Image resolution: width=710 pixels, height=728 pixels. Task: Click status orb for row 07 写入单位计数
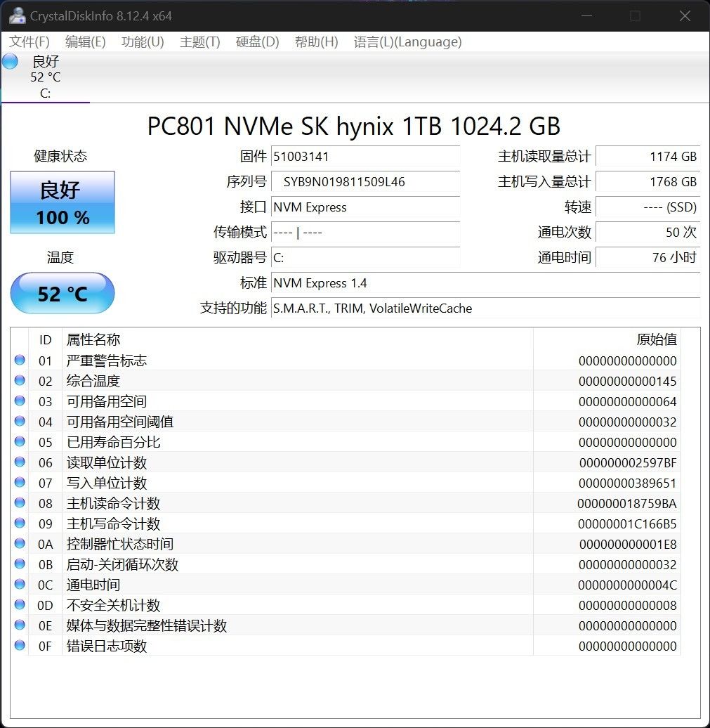click(x=20, y=482)
